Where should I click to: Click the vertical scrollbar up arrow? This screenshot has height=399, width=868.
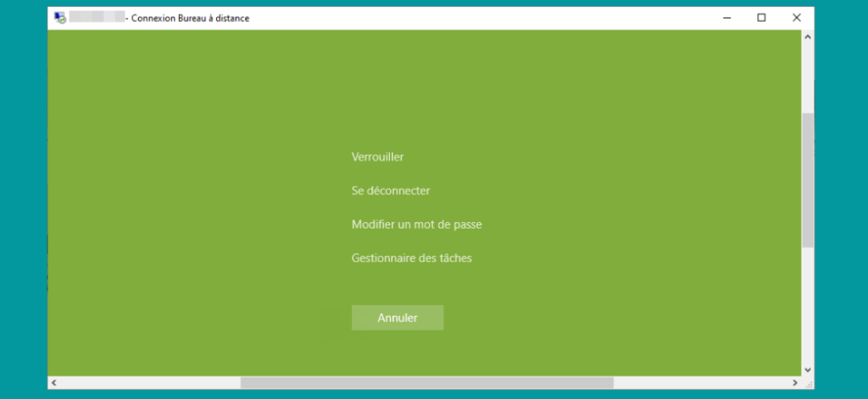pyautogui.click(x=807, y=37)
